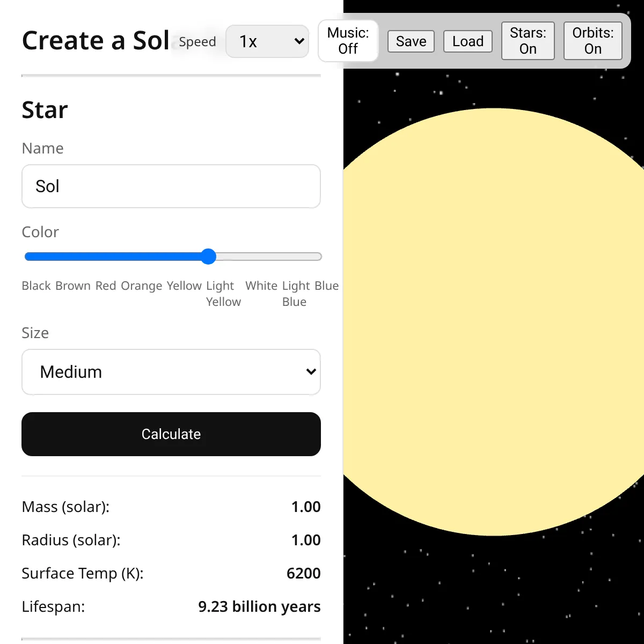The width and height of the screenshot is (644, 644).
Task: Click the Yellow color scale label
Action: (x=184, y=286)
